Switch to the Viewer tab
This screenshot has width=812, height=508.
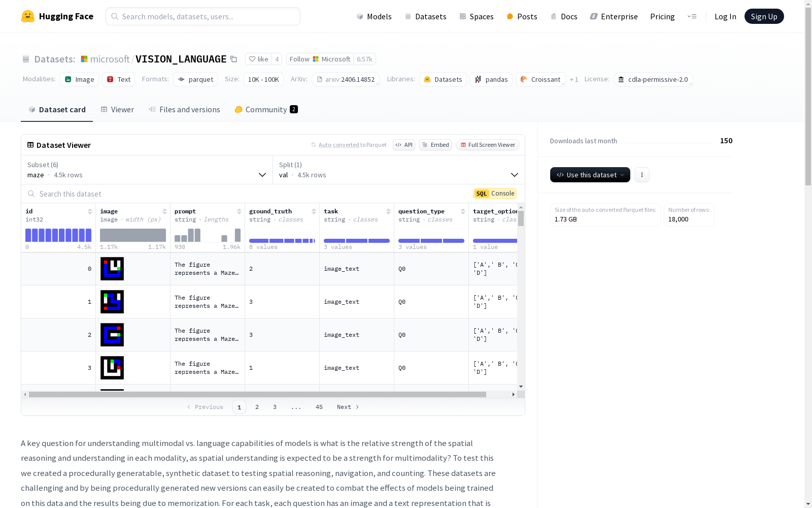tap(117, 110)
